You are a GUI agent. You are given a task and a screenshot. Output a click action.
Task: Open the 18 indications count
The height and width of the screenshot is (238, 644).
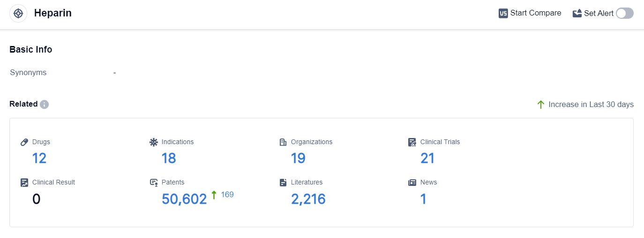[169, 159]
